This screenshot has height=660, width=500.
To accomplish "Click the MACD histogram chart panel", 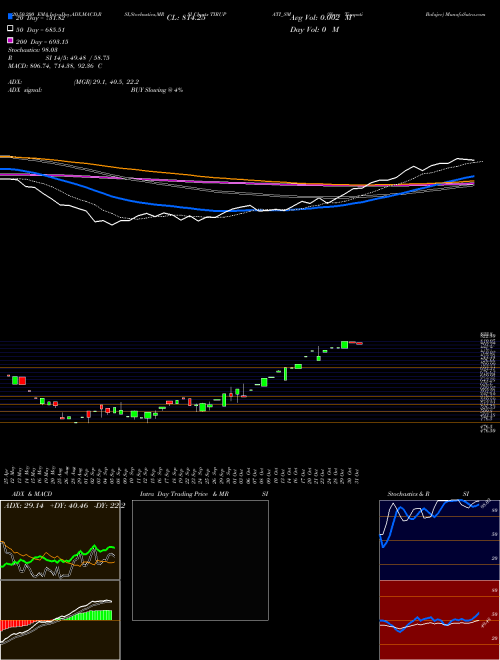I will (x=60, y=620).
